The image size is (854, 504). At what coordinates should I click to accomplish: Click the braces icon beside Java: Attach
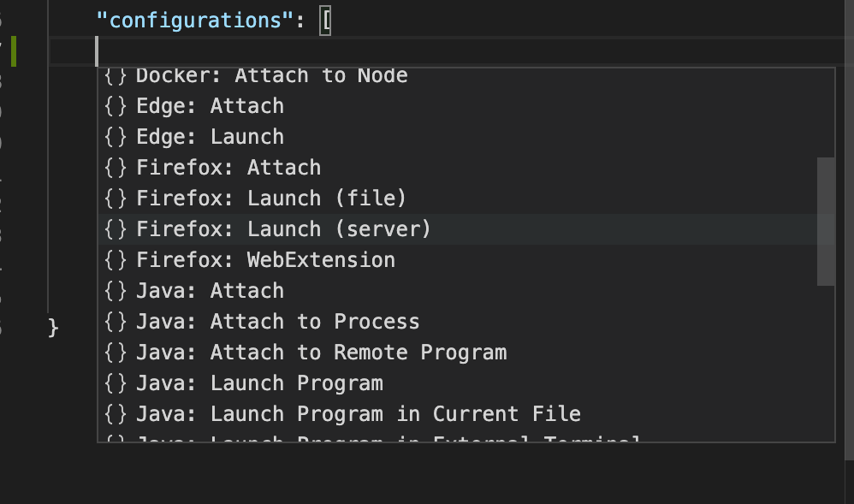pyautogui.click(x=116, y=291)
